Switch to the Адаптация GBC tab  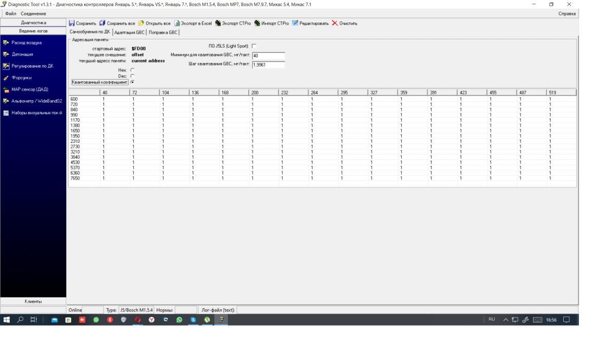(130, 32)
